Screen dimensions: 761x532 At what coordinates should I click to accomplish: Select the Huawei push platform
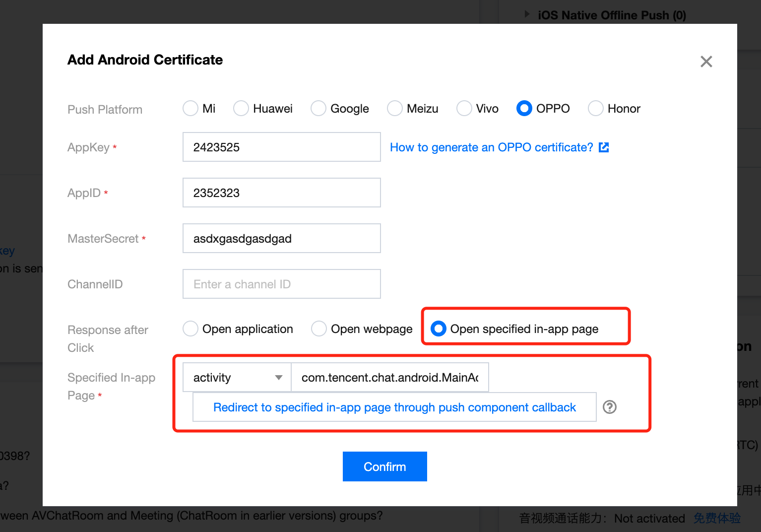pyautogui.click(x=241, y=108)
